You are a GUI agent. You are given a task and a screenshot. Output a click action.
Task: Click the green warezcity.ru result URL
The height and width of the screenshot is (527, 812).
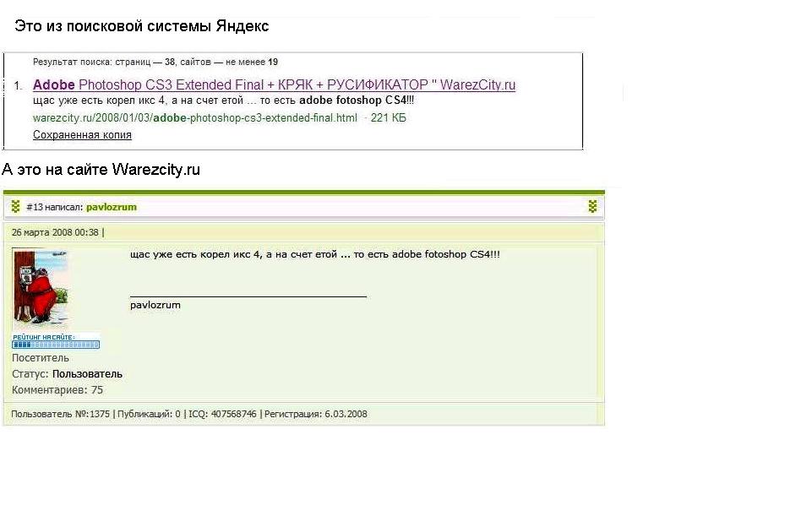pos(194,118)
